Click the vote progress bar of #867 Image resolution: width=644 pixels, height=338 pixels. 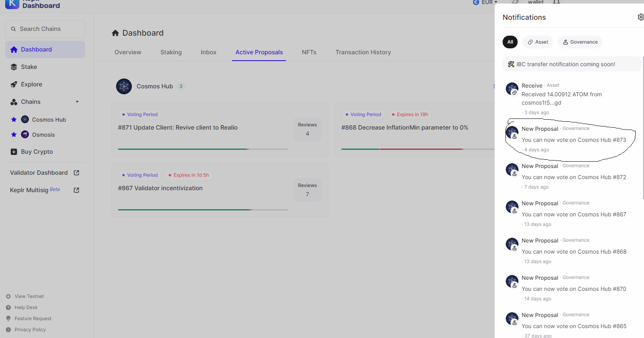click(203, 210)
